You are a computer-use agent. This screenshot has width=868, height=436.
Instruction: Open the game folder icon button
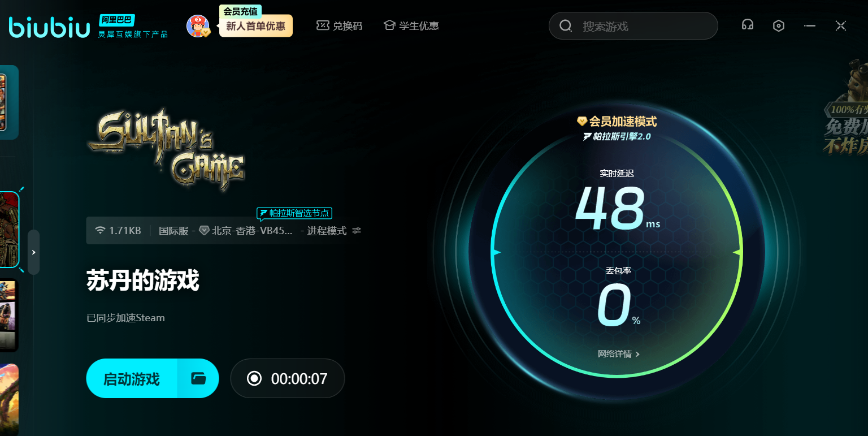pyautogui.click(x=198, y=378)
